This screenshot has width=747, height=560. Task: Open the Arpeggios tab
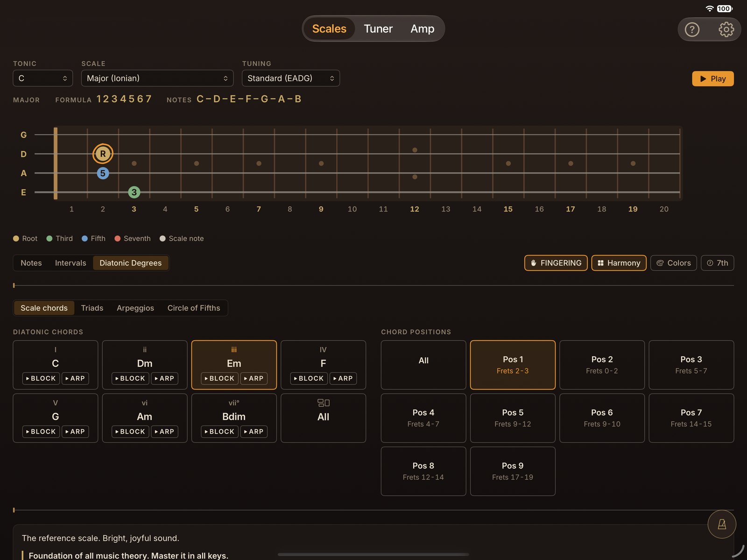coord(135,308)
